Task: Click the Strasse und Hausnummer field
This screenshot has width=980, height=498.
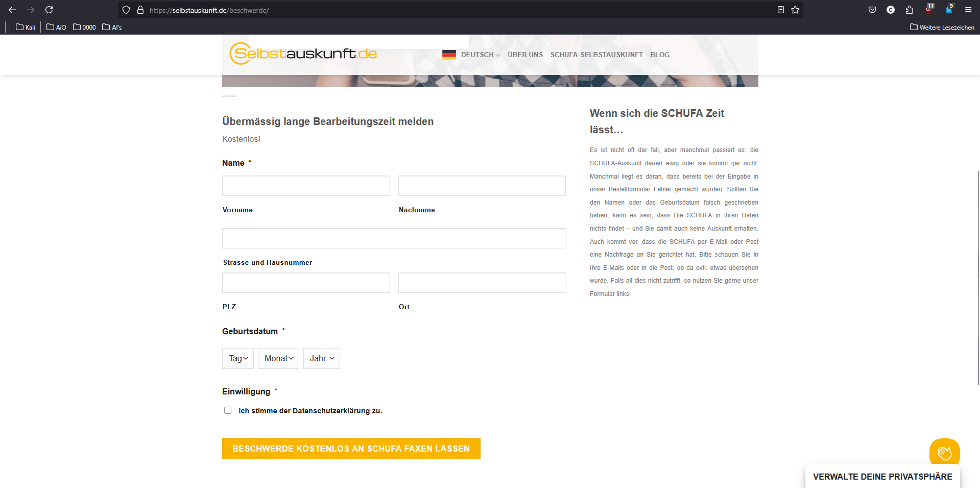Action: point(394,238)
